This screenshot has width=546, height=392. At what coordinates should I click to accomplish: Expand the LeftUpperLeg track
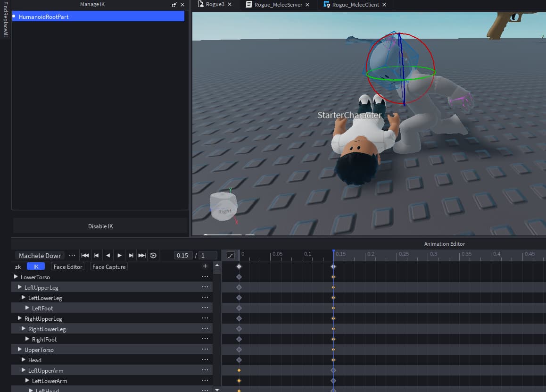click(19, 287)
